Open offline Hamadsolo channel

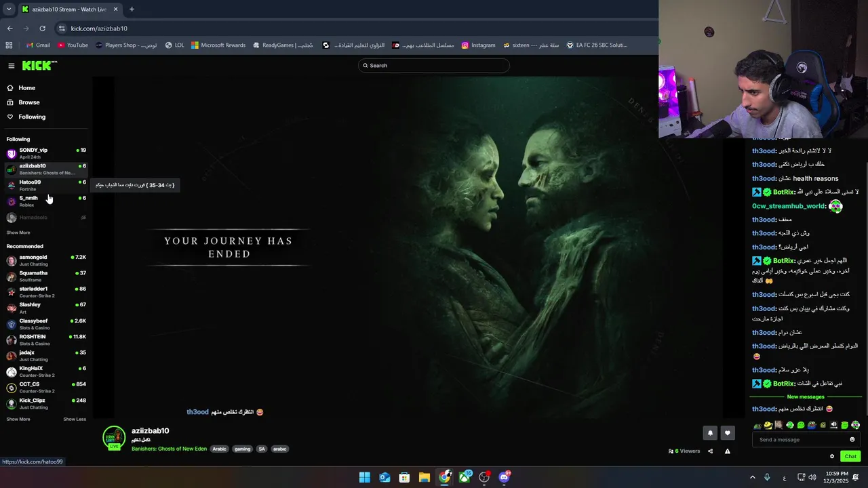(x=46, y=218)
